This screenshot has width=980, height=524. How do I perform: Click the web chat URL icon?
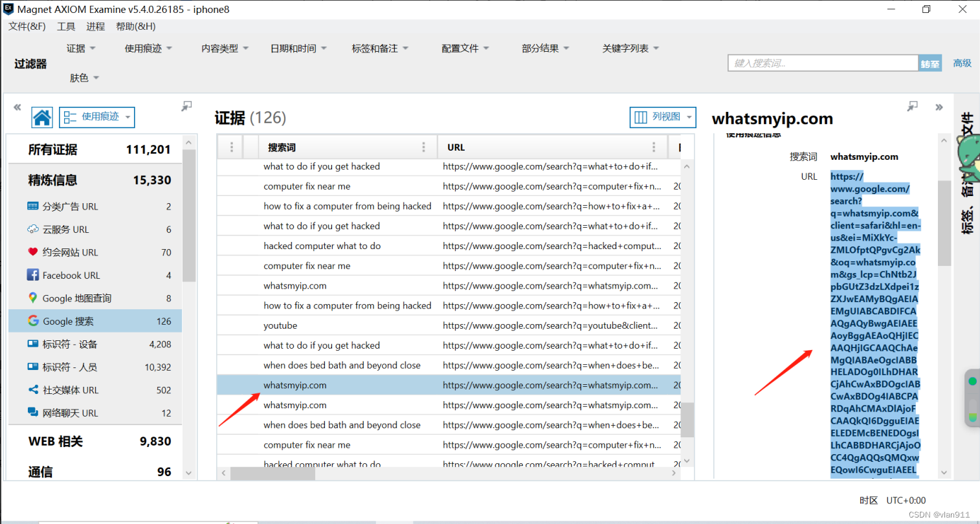pos(33,412)
